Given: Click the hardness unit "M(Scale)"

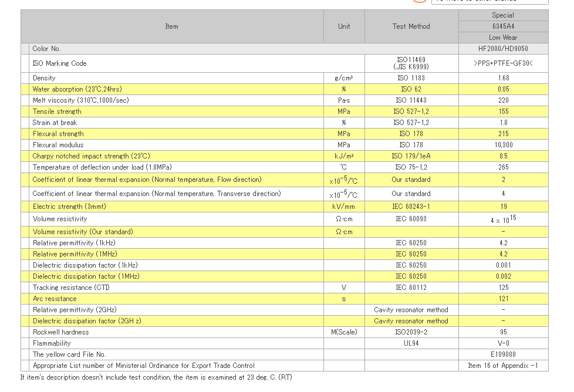Looking at the screenshot, I should [x=344, y=332].
